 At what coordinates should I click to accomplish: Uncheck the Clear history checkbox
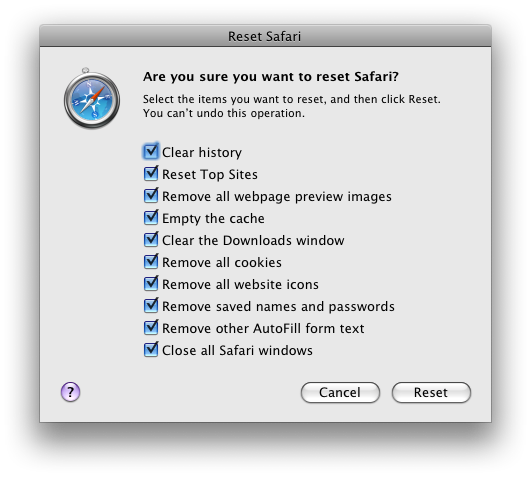tap(151, 152)
